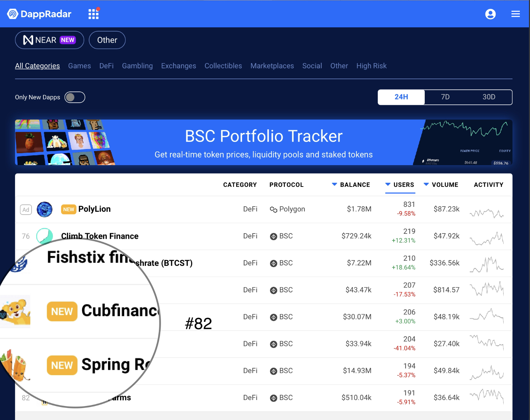Click the NEW badge next to PolyLion
The height and width of the screenshot is (420, 530).
(x=69, y=209)
